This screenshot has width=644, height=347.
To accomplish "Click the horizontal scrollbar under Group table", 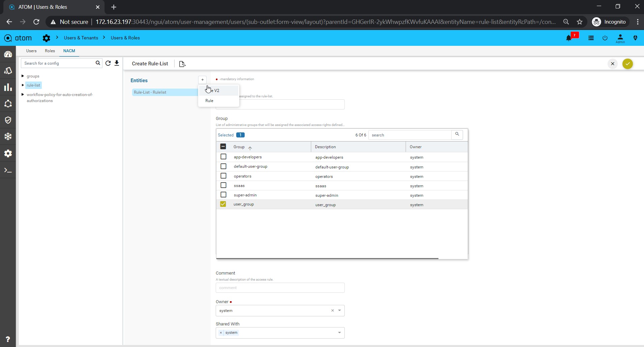I will click(x=327, y=258).
